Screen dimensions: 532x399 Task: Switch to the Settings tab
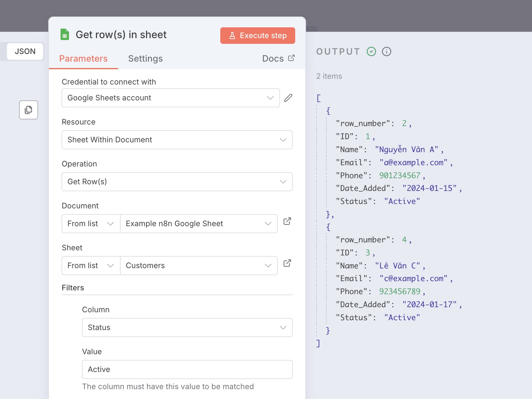pos(145,59)
